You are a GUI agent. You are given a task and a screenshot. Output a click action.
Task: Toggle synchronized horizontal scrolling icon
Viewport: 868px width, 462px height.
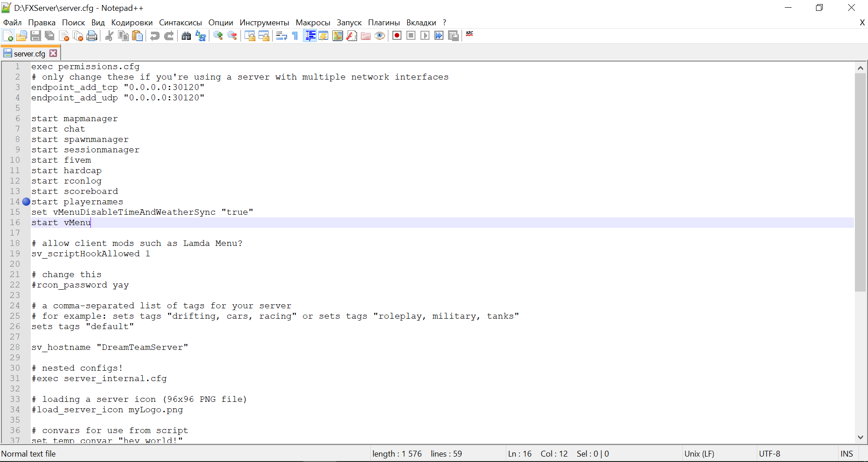264,36
